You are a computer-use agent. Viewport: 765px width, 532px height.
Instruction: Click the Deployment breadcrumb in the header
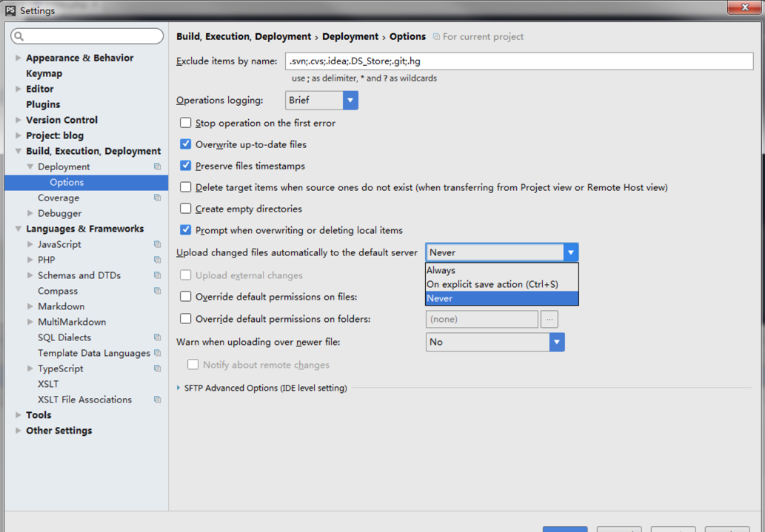click(x=350, y=36)
